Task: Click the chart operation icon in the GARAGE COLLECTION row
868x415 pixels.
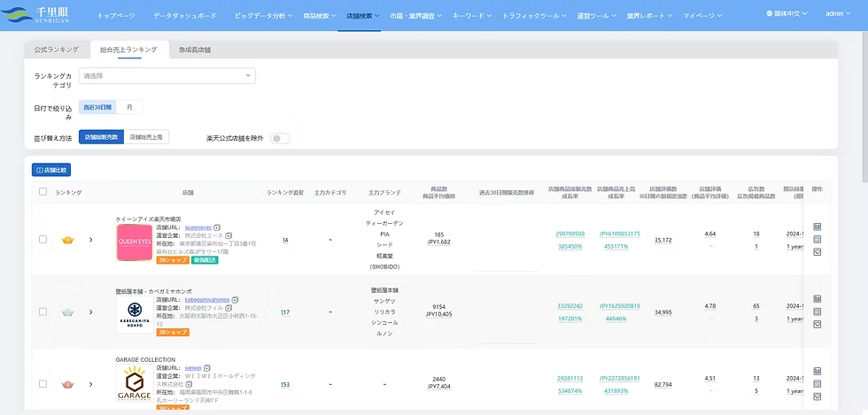Action: click(817, 372)
